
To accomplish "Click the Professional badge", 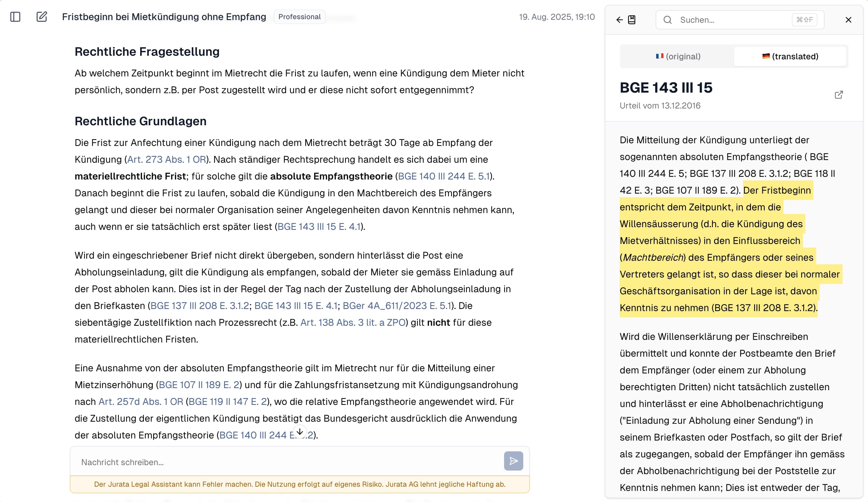I will pyautogui.click(x=299, y=16).
